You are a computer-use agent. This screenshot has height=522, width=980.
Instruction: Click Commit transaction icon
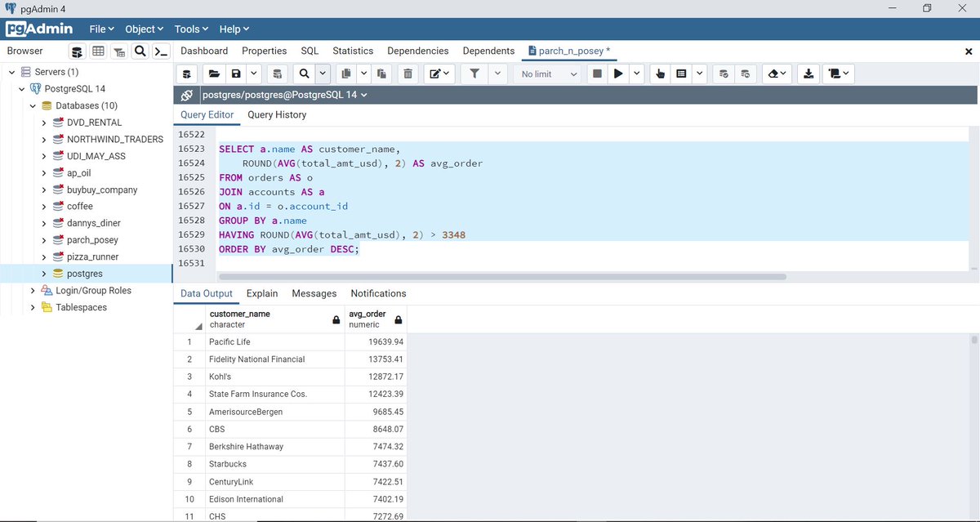coord(723,74)
